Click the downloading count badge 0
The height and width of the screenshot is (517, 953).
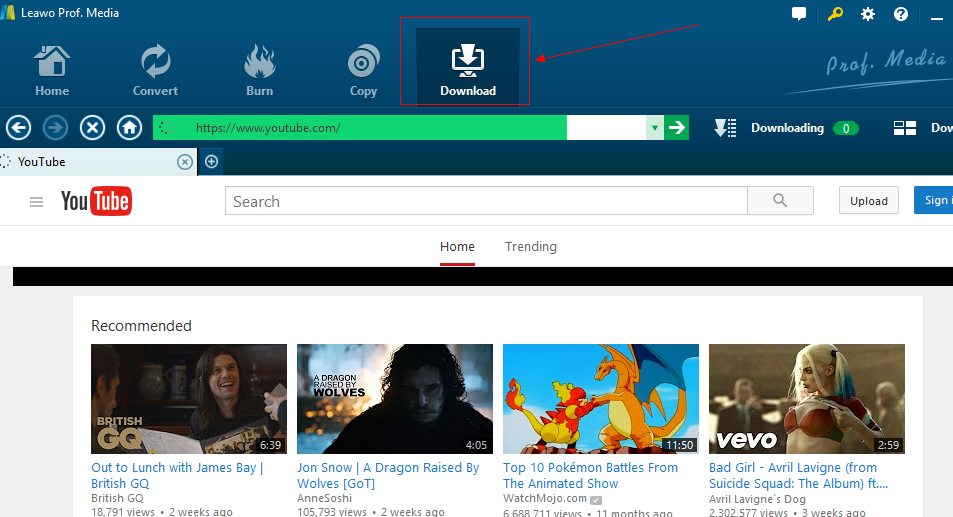845,128
